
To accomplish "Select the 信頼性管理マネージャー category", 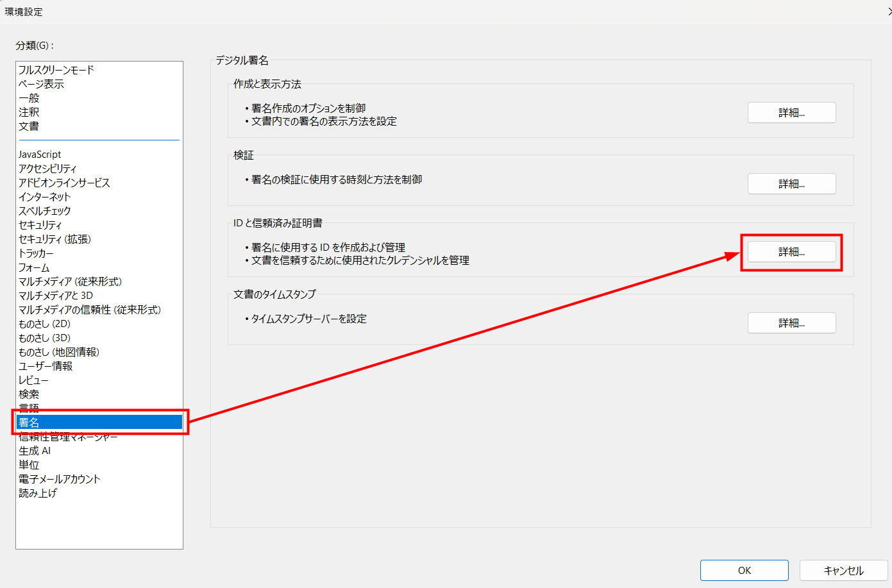I will (x=67, y=436).
